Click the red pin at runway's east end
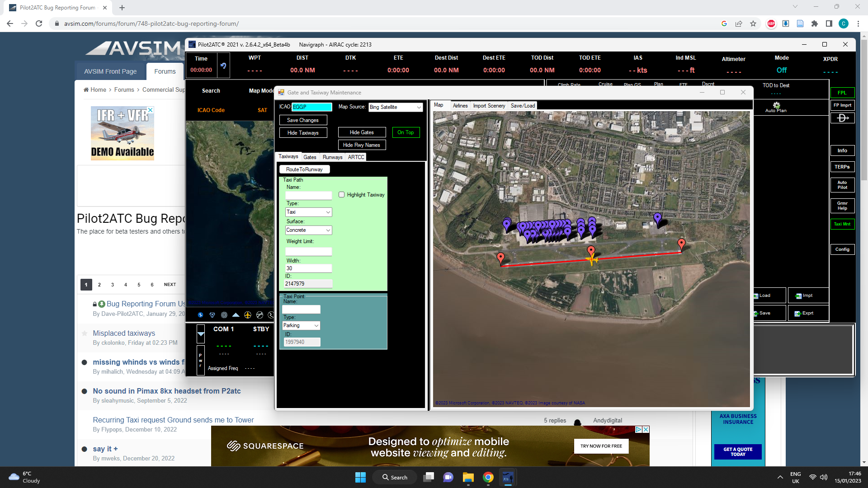 (x=681, y=244)
